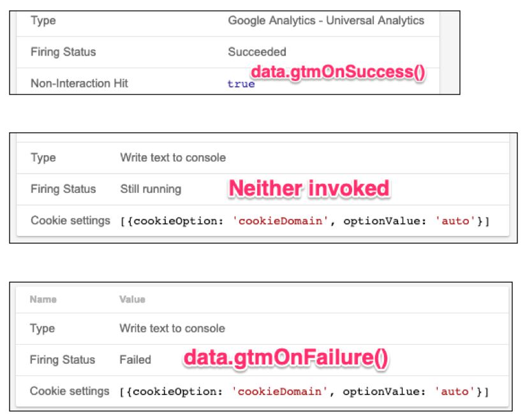525x420 pixels.
Task: Click the data.gtmOnSuccess() annotation
Action: (338, 72)
